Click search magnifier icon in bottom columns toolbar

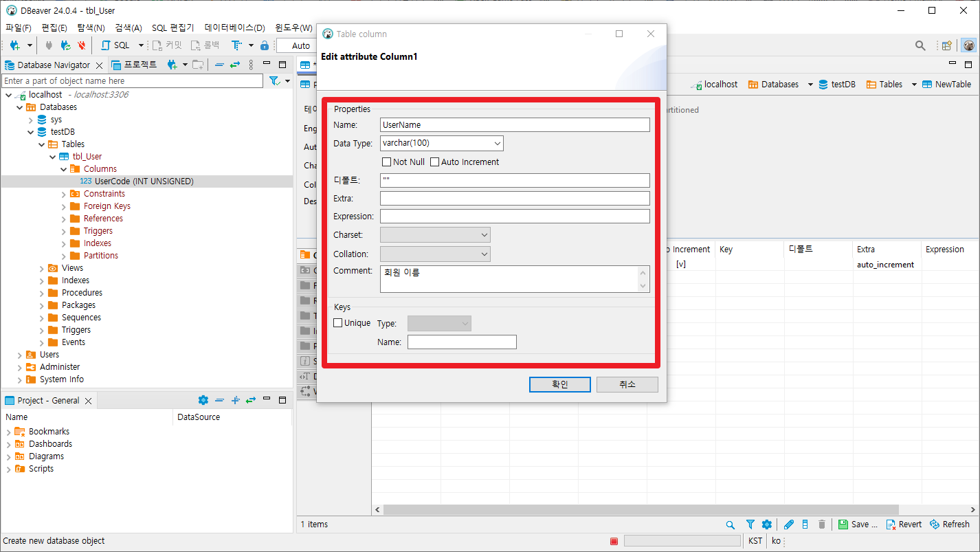tap(731, 525)
